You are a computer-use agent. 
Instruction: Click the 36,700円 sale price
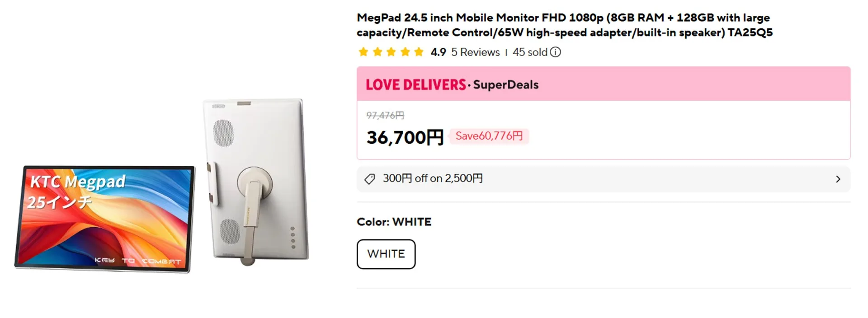click(405, 137)
